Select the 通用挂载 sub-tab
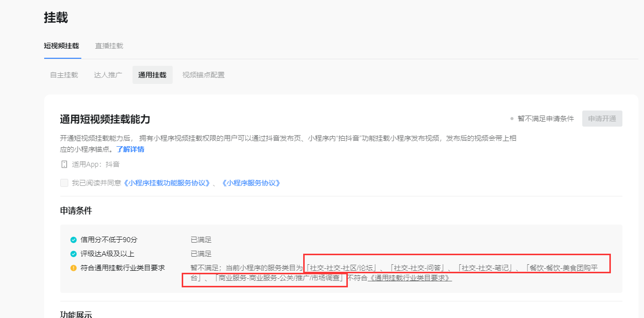The width and height of the screenshot is (644, 318). pyautogui.click(x=152, y=75)
